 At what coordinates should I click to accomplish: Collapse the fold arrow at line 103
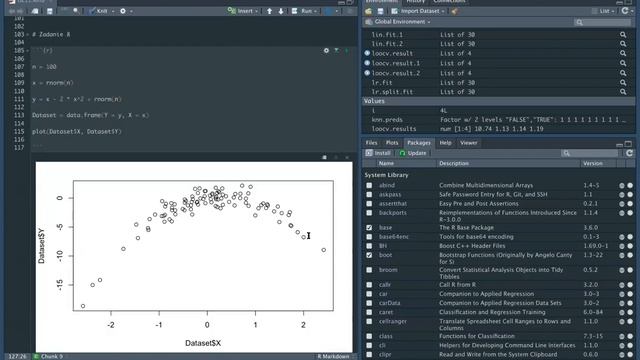click(27, 35)
